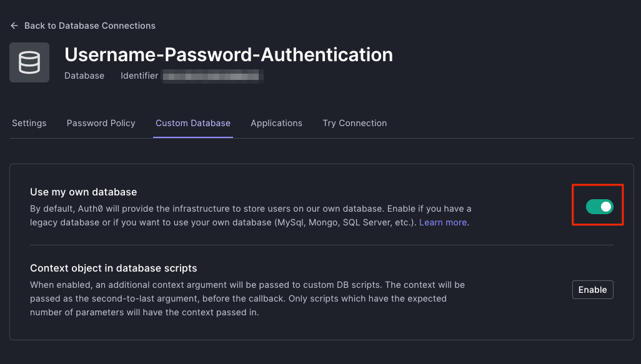Click the 'Identifier' label
The width and height of the screenshot is (641, 364).
tap(139, 76)
